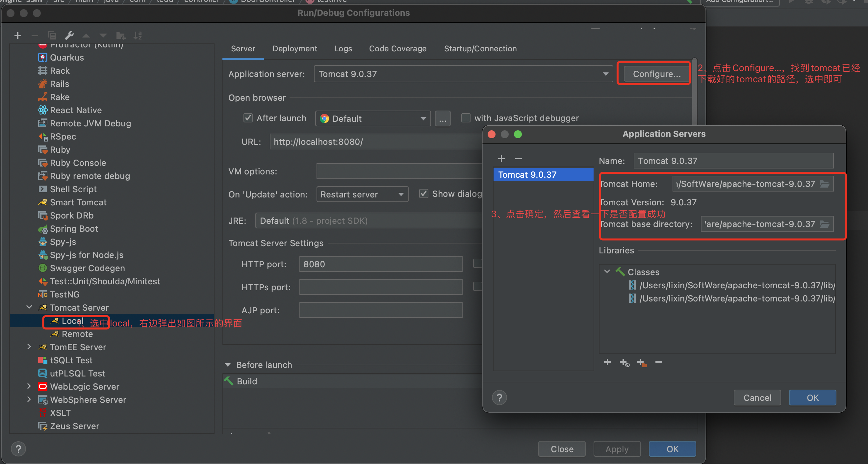Click the HTTP port field

coord(381,264)
